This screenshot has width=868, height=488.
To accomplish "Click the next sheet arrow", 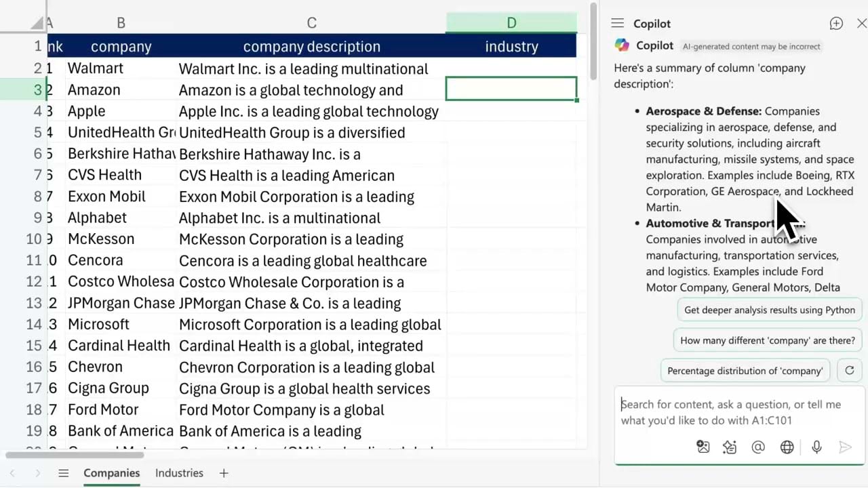I will 37,473.
